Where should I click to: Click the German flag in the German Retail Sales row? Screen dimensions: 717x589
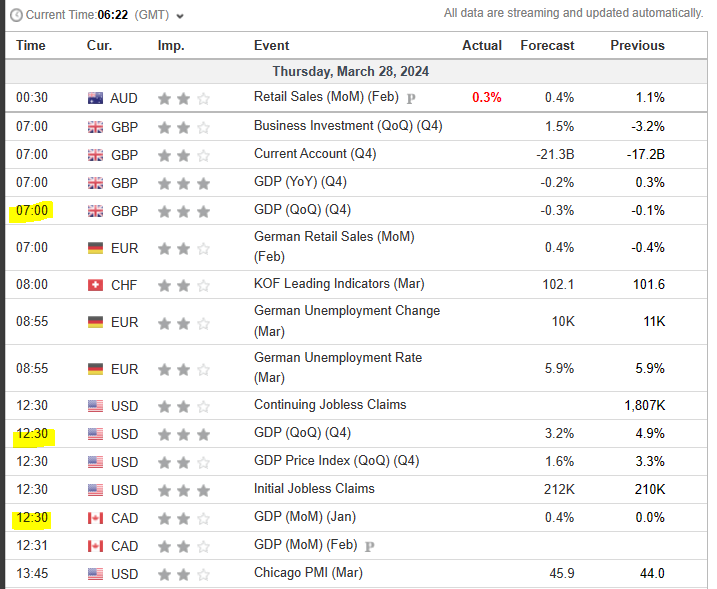pos(96,247)
